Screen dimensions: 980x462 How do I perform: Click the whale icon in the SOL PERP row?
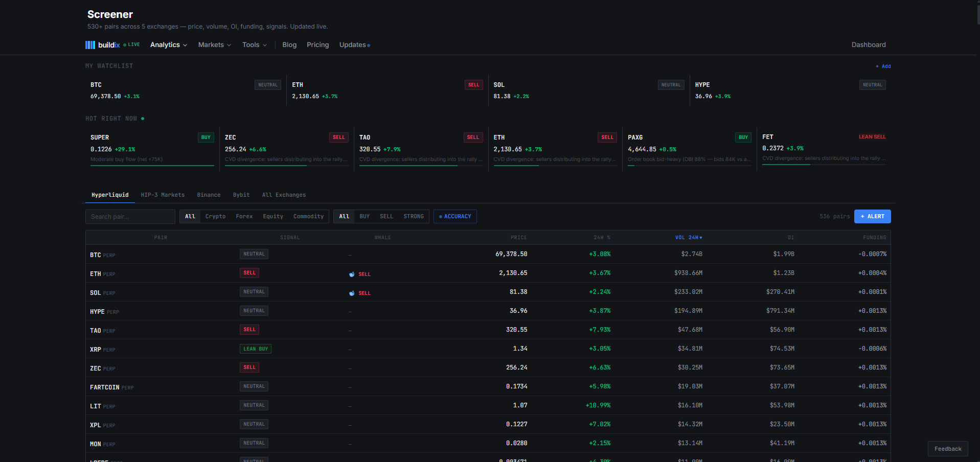[352, 293]
